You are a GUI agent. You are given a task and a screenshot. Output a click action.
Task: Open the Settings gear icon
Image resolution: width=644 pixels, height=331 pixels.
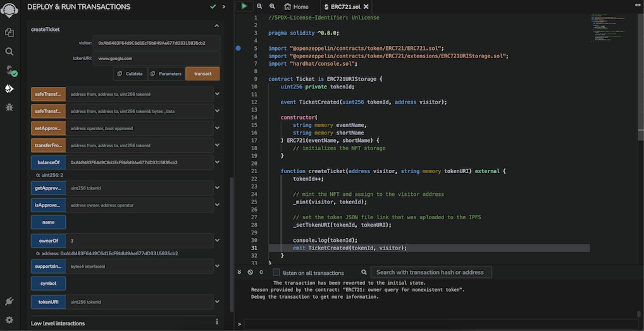(x=9, y=320)
